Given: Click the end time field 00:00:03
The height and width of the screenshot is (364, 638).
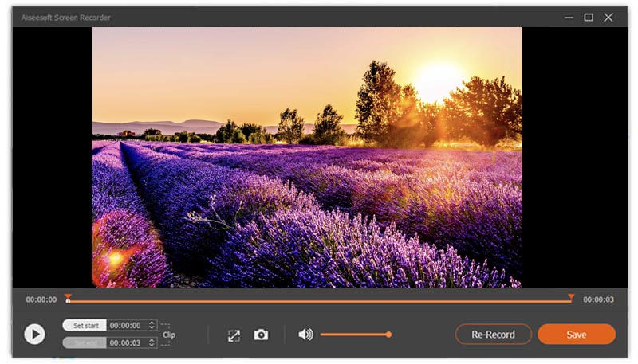Looking at the screenshot, I should pos(124,342).
